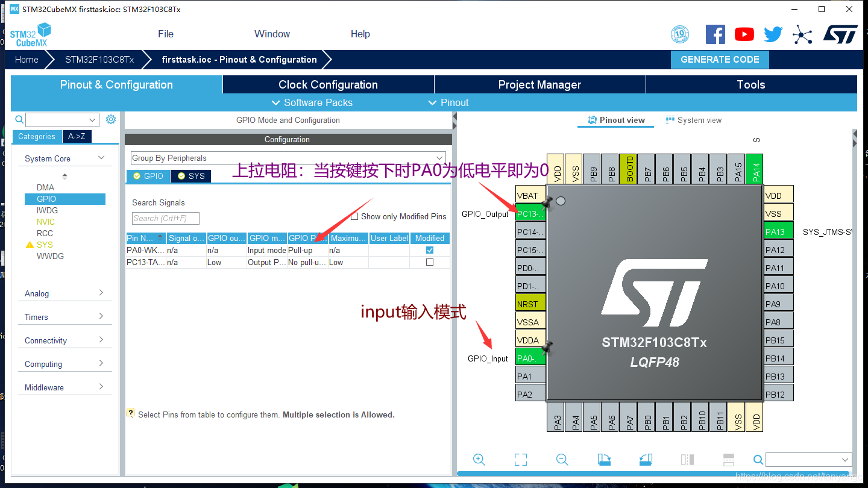The image size is (868, 488).
Task: Switch to the Clock Configuration tab
Action: click(x=329, y=84)
